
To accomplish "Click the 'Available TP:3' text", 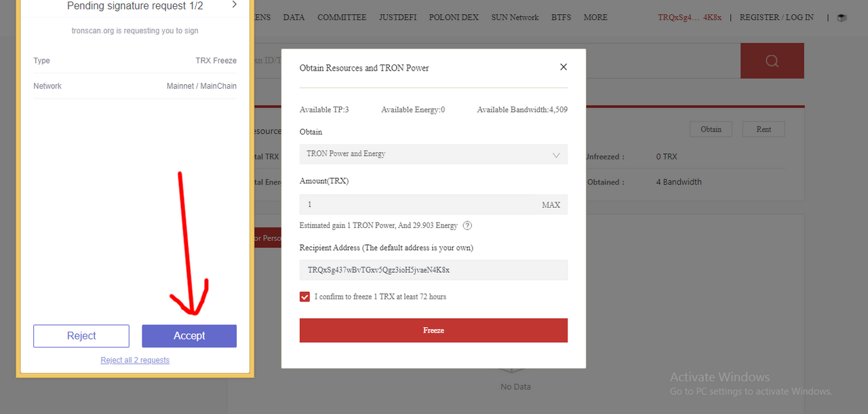I will coord(324,110).
